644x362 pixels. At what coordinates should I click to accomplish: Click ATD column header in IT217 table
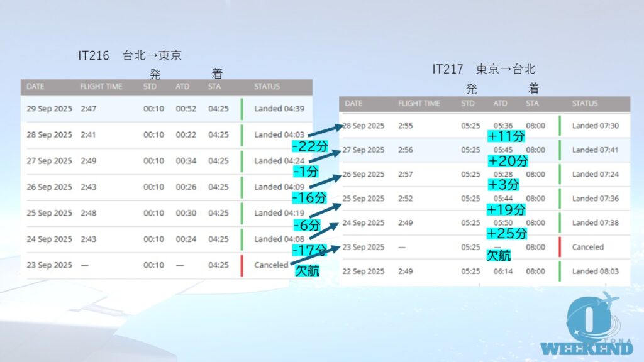(500, 103)
